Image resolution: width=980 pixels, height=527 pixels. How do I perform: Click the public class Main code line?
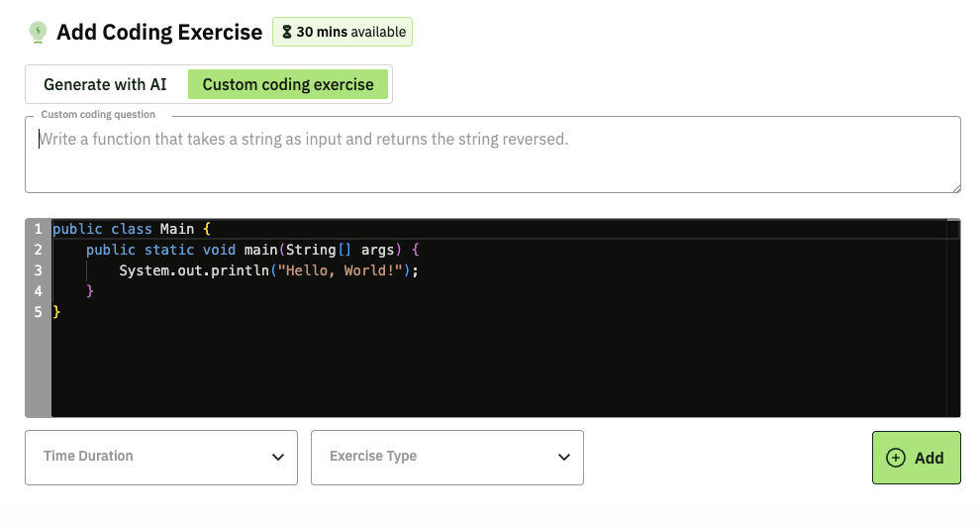coord(131,229)
